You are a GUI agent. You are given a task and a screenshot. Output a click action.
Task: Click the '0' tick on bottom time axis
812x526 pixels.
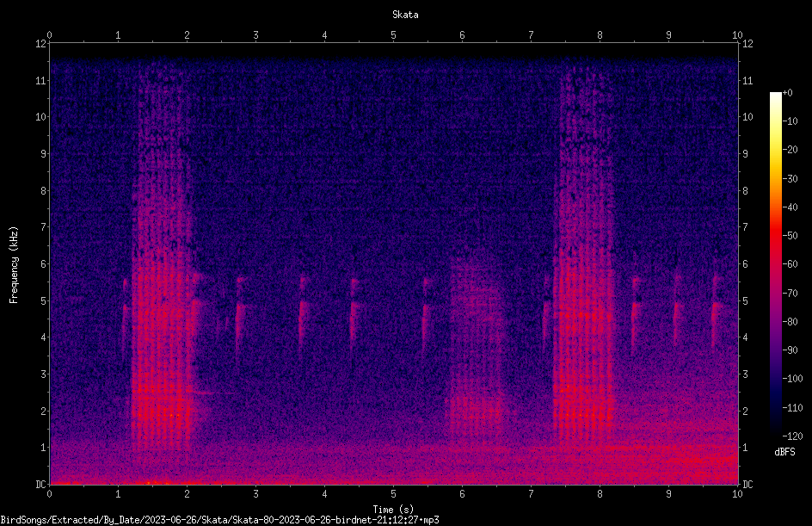(x=49, y=494)
